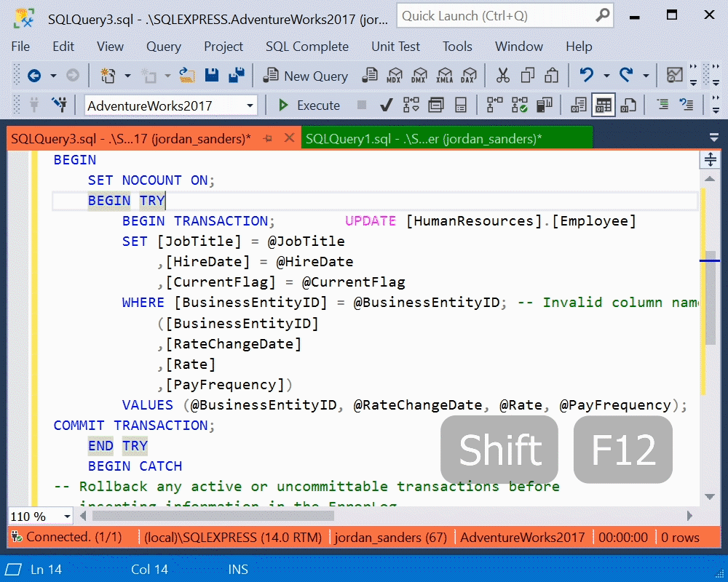Open the Edit menu
Viewport: 728px width, 582px height.
tap(63, 47)
